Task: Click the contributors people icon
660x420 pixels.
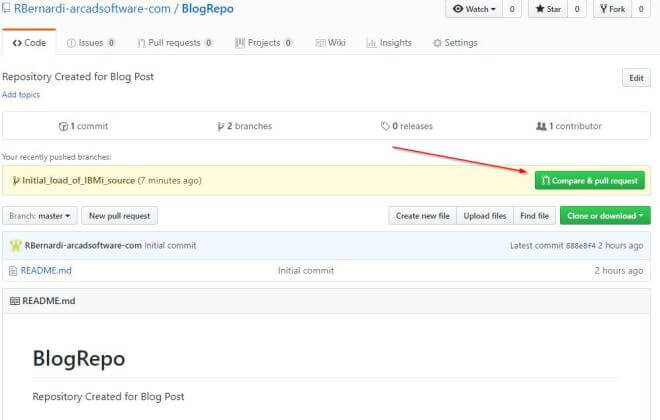Action: tap(541, 126)
